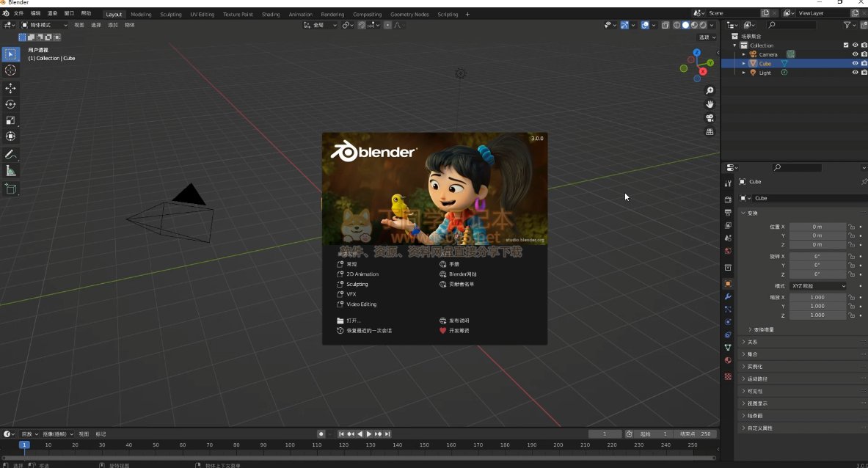Choose the Measure tool
Viewport: 868px width, 468px height.
click(x=10, y=171)
